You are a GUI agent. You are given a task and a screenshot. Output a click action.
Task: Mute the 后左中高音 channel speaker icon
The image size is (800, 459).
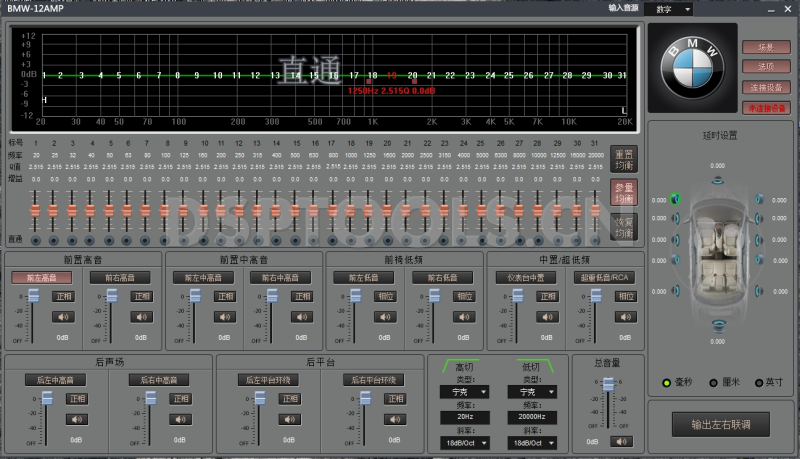tap(78, 418)
